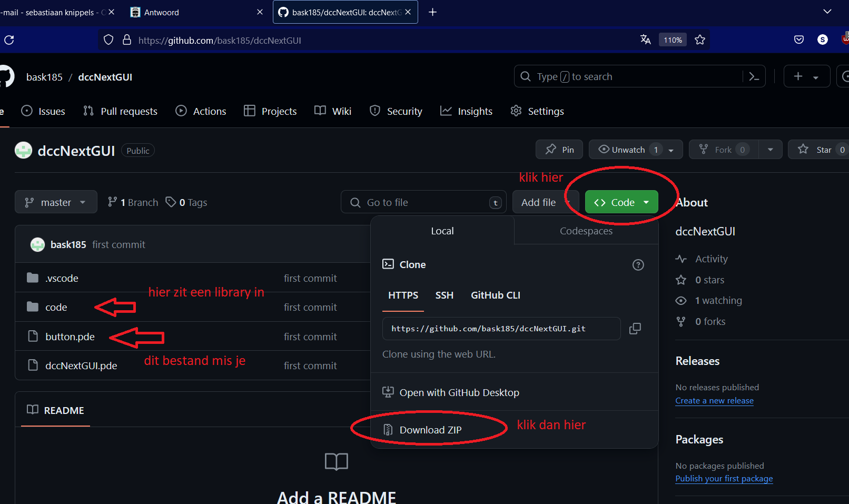Open a new browser tab with plus

[432, 12]
